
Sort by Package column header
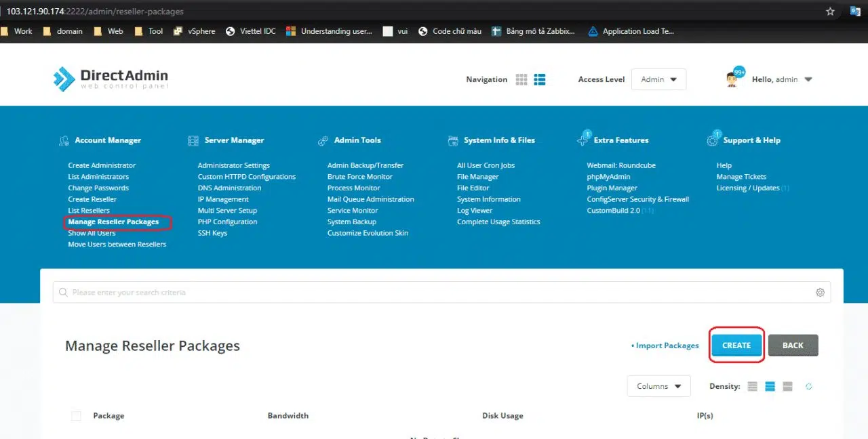(x=108, y=416)
